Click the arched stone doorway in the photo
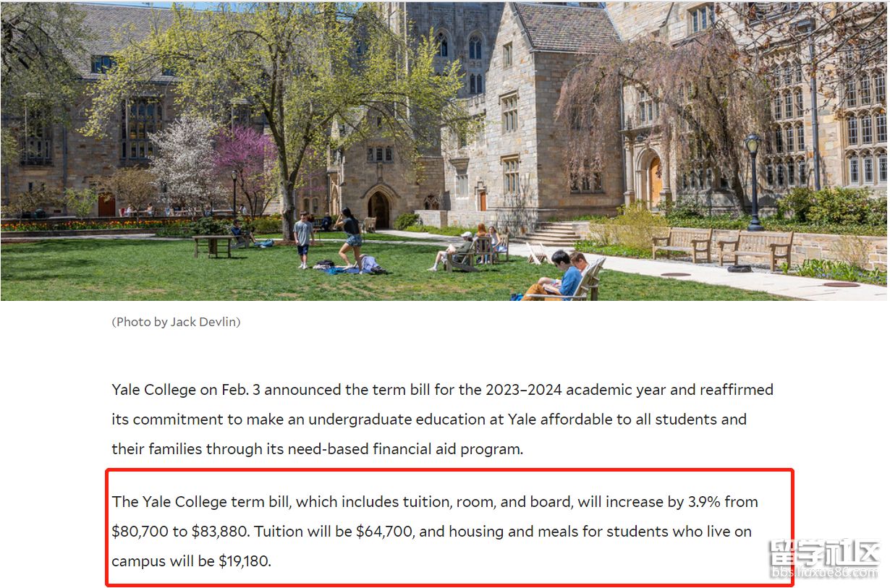This screenshot has height=588, width=890. [378, 208]
